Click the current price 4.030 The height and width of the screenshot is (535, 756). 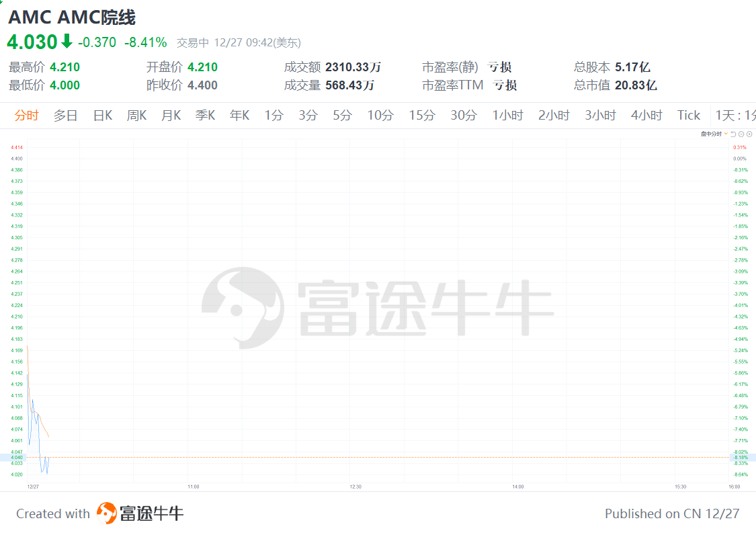pos(32,42)
